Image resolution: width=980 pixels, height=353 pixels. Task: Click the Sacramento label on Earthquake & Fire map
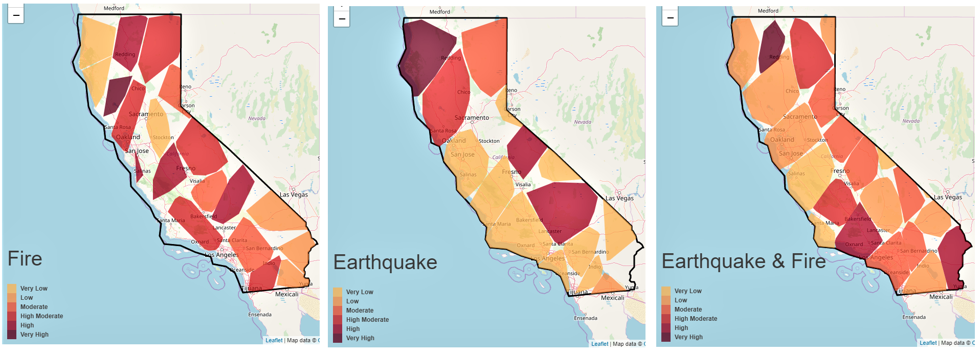pyautogui.click(x=800, y=117)
